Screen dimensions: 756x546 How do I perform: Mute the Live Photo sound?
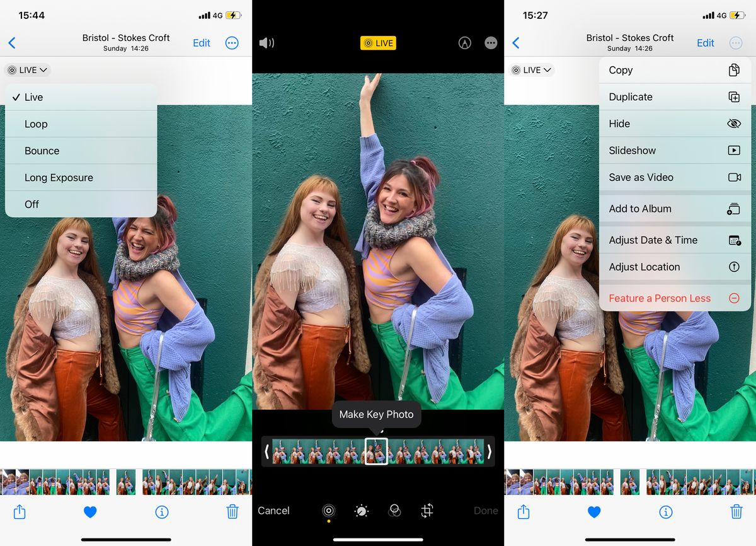coord(266,43)
